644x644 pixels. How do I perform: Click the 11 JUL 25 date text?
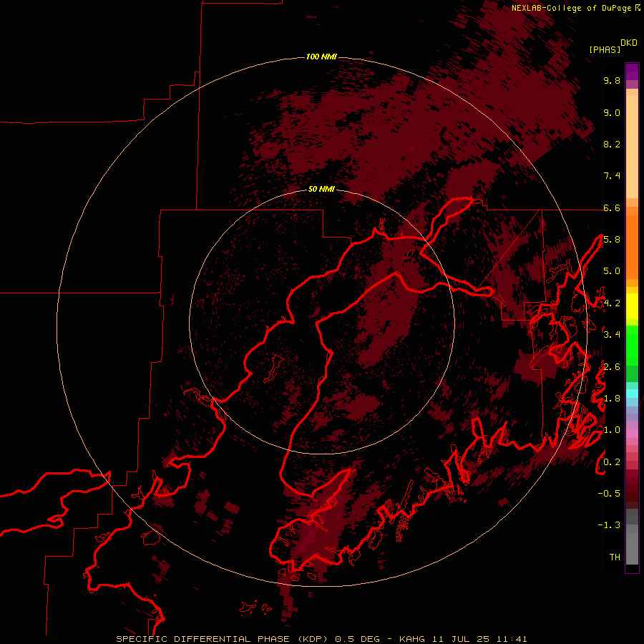[x=462, y=639]
